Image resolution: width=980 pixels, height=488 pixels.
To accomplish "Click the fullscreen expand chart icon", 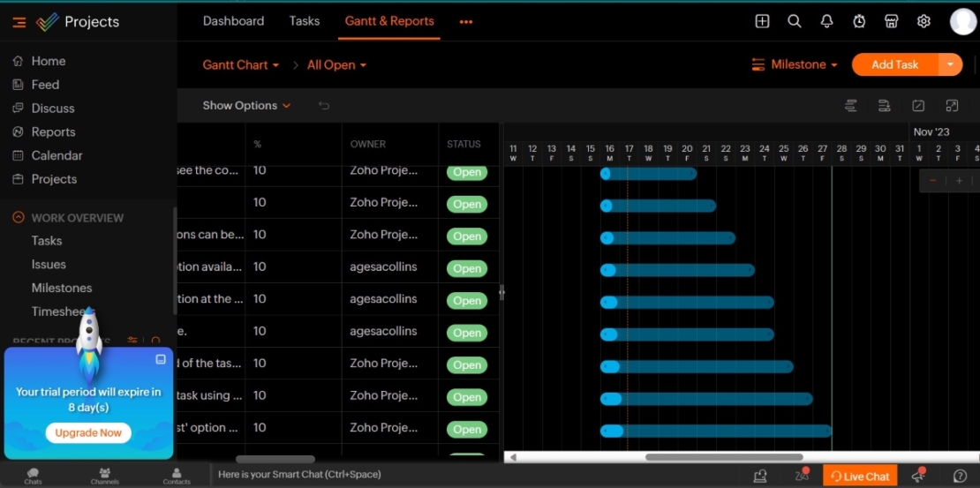I will click(952, 106).
